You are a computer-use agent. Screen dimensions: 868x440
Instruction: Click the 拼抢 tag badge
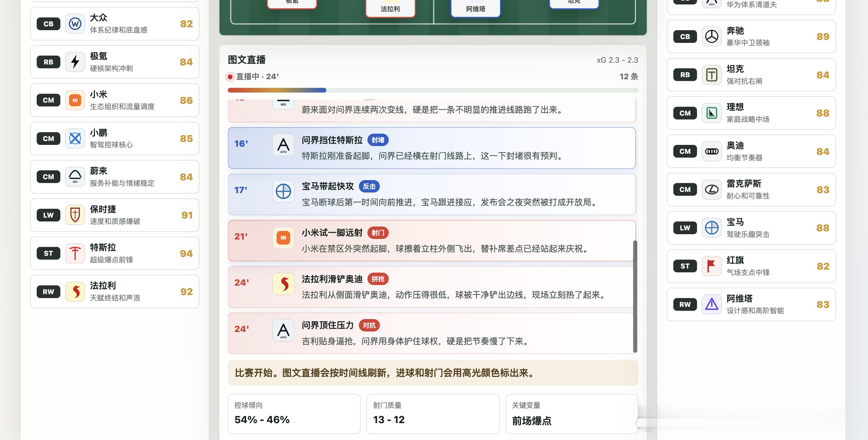click(x=378, y=279)
